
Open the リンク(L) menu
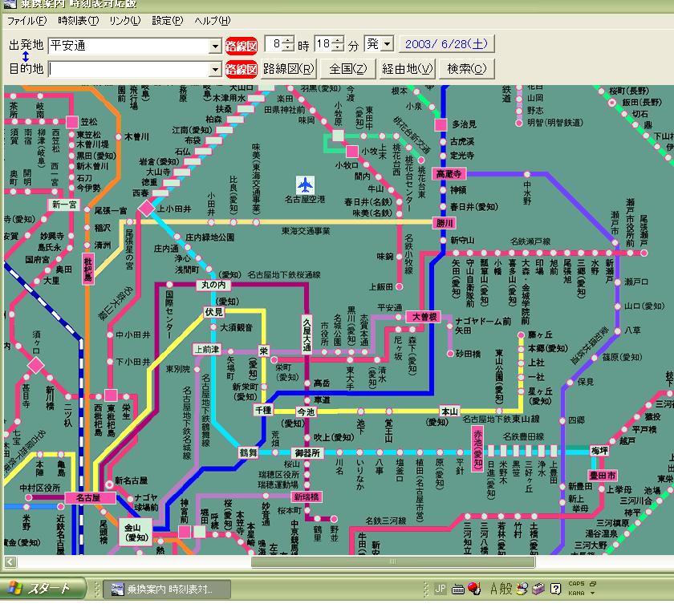(125, 21)
